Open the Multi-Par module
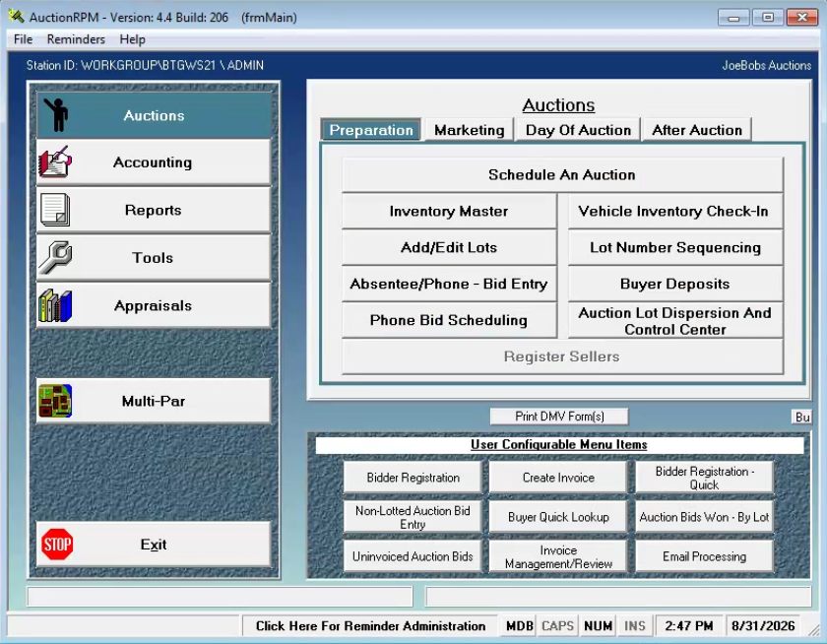 point(154,401)
